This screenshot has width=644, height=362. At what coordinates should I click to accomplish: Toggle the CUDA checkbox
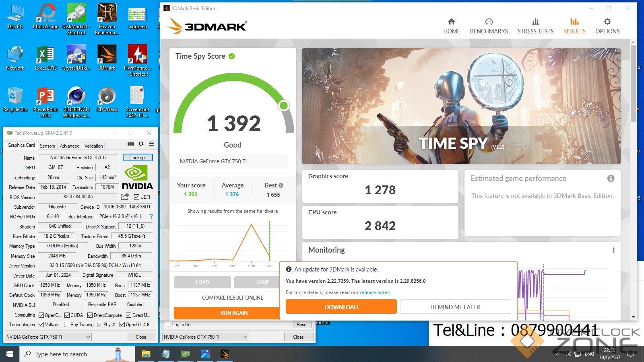[67, 315]
